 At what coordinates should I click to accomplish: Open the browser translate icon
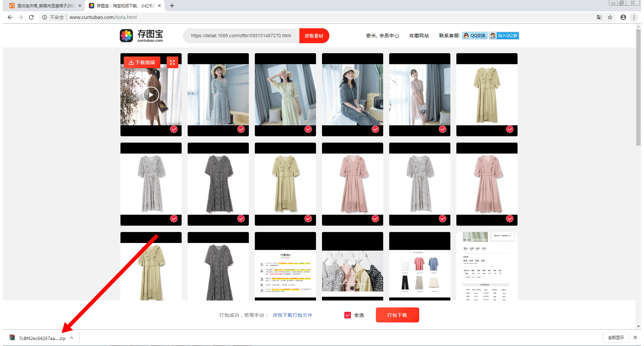point(599,17)
